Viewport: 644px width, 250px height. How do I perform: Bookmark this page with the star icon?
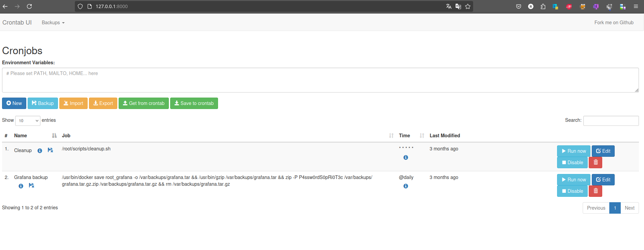pyautogui.click(x=468, y=6)
